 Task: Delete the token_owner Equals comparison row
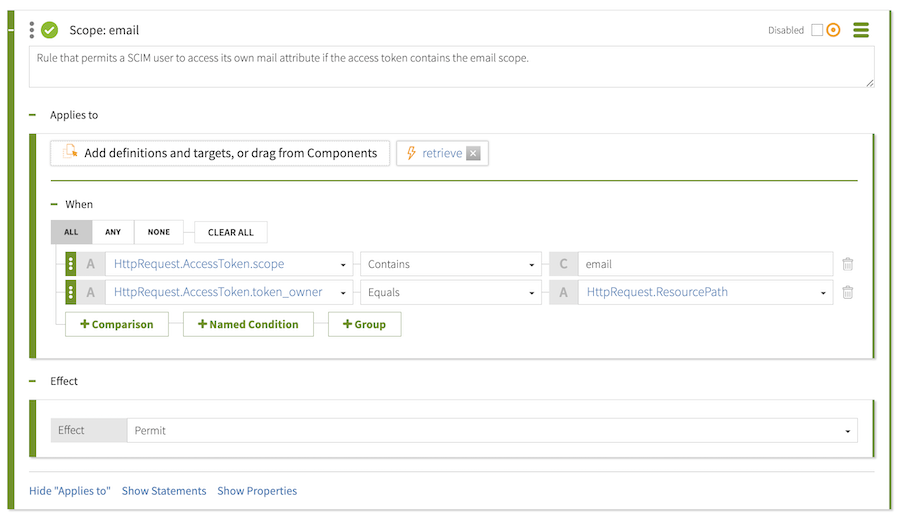(847, 293)
